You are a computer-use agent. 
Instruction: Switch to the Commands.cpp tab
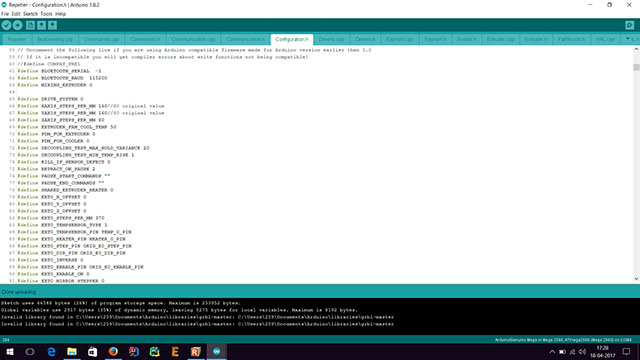coord(102,40)
